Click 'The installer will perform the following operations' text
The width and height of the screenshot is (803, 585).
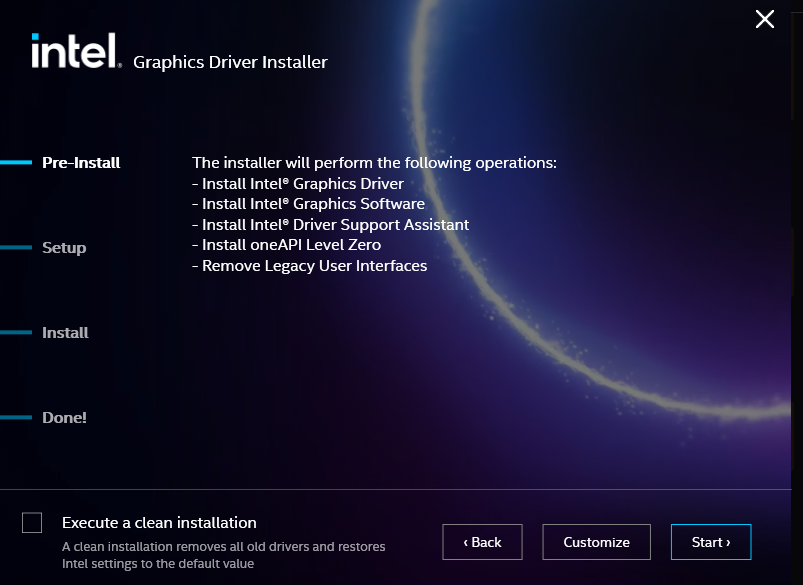click(x=374, y=163)
